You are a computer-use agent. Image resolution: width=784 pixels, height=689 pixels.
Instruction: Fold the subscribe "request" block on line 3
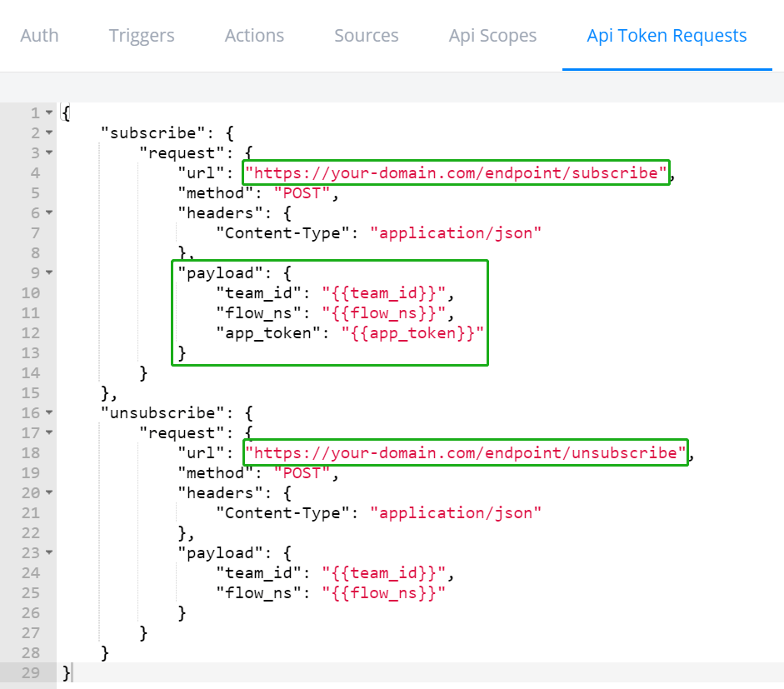pyautogui.click(x=49, y=153)
